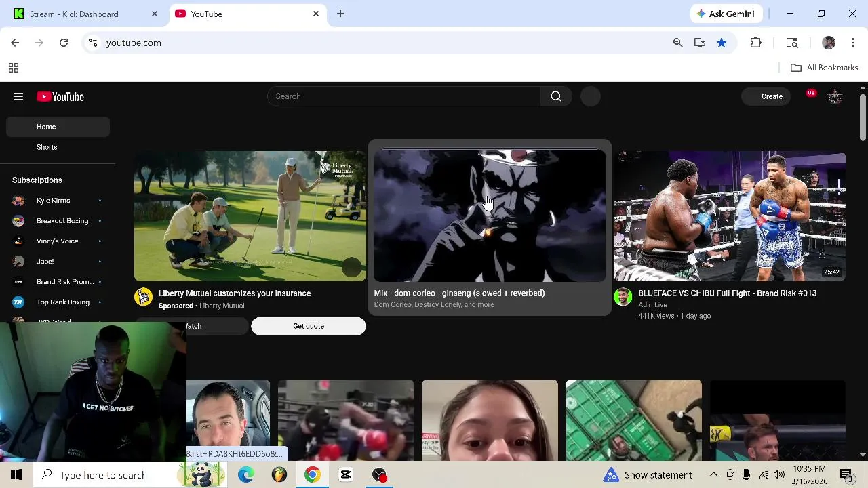
Task: Play the Liberty Mutual golf ad thumbnail
Action: click(x=250, y=216)
